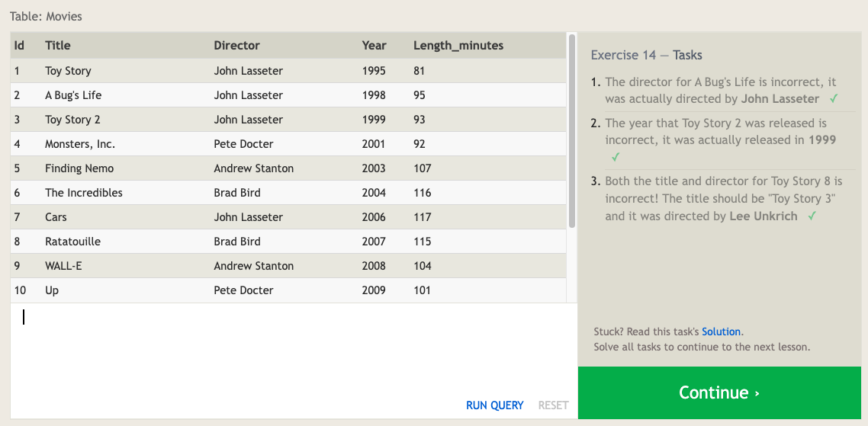Select The Incredibles title cell
868x426 pixels.
pyautogui.click(x=84, y=193)
